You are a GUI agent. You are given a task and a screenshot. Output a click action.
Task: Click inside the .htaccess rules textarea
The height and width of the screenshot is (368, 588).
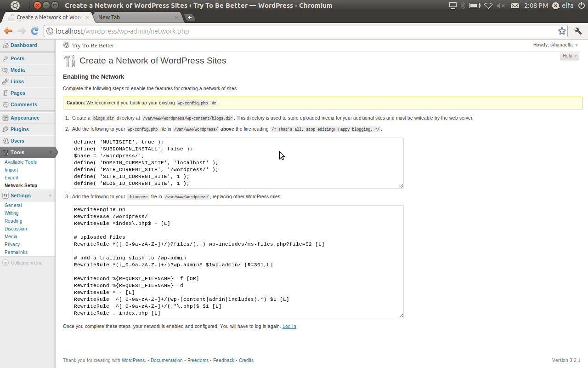238,262
